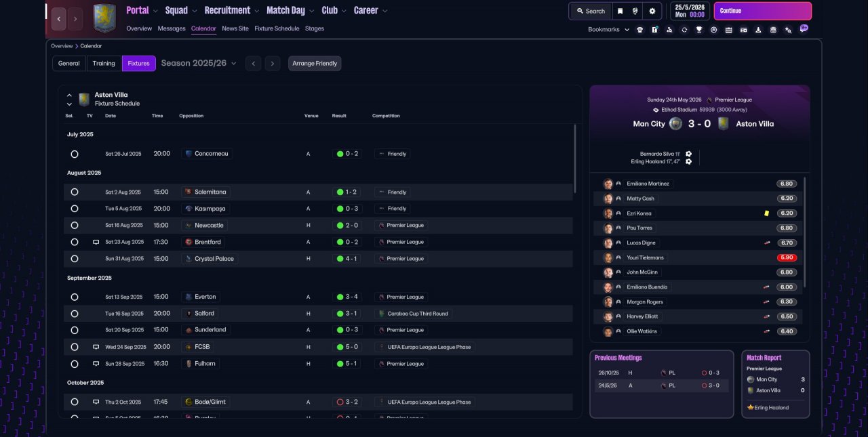Open the shirt shortcut icon in bookmarks bar
Viewport: 868px width, 437px height.
[x=639, y=30]
